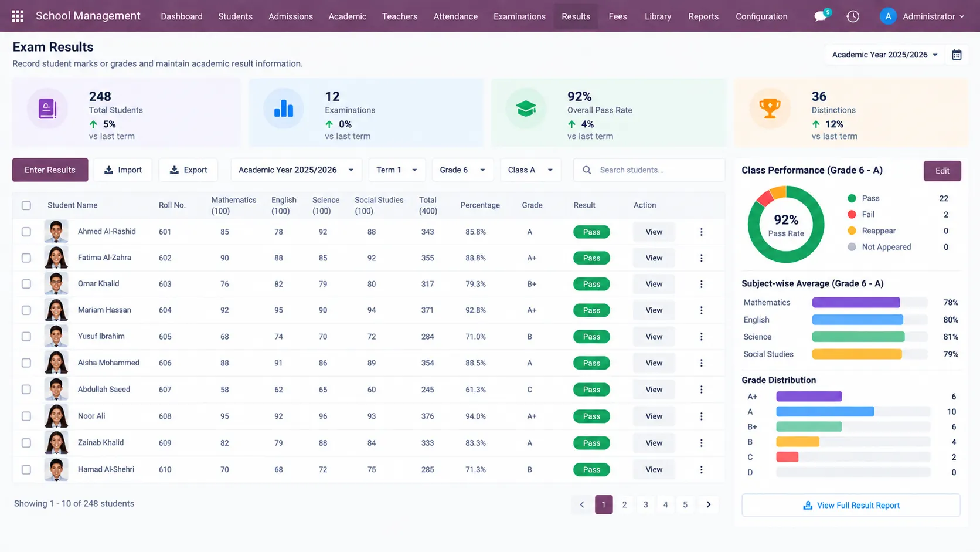This screenshot has width=980, height=552.
Task: Open the top-right Academic Year 2025/2026 selector
Action: coord(884,55)
